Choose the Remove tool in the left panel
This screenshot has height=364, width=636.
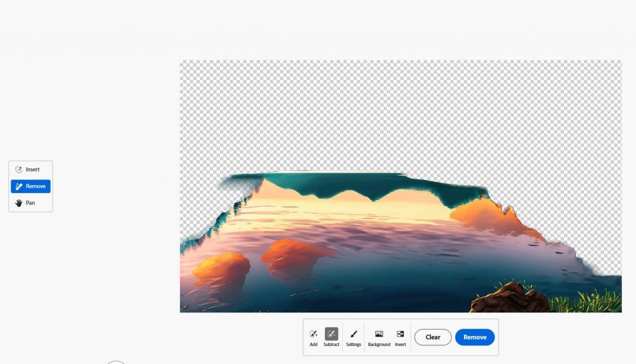(30, 186)
